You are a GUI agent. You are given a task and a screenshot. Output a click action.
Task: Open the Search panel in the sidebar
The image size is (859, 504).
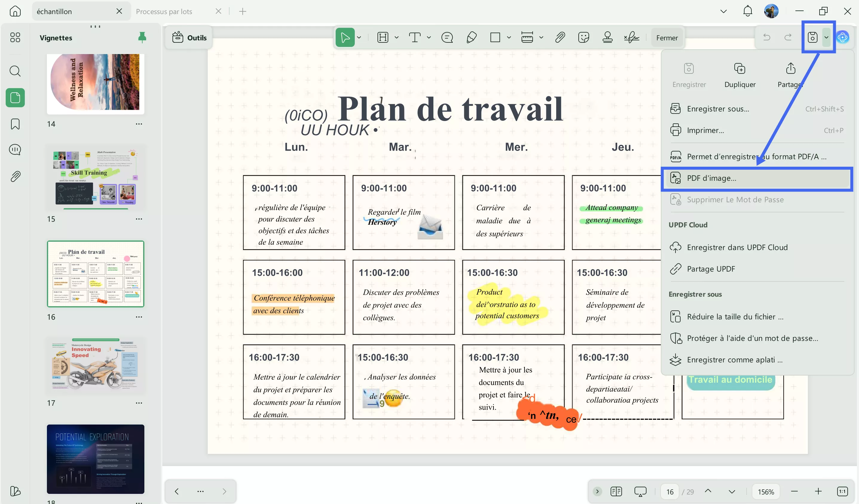click(15, 71)
